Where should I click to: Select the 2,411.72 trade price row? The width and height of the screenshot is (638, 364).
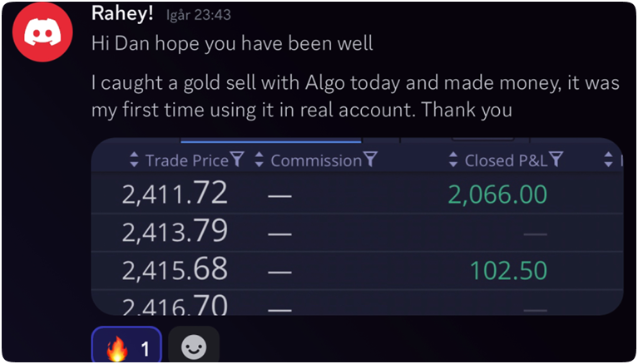coord(174,194)
